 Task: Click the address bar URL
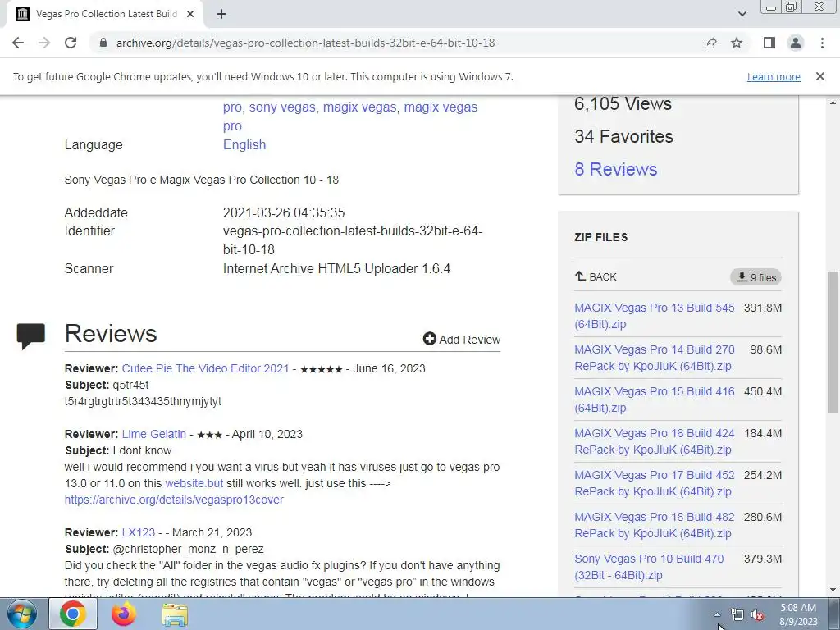[305, 43]
